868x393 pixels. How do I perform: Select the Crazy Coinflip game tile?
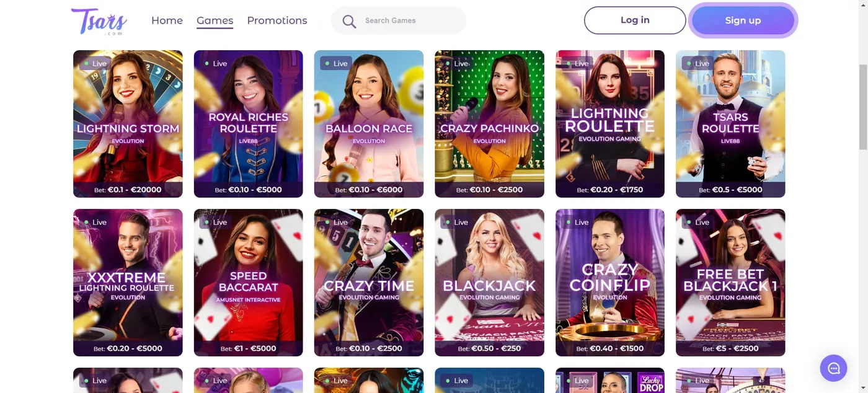[x=610, y=283]
